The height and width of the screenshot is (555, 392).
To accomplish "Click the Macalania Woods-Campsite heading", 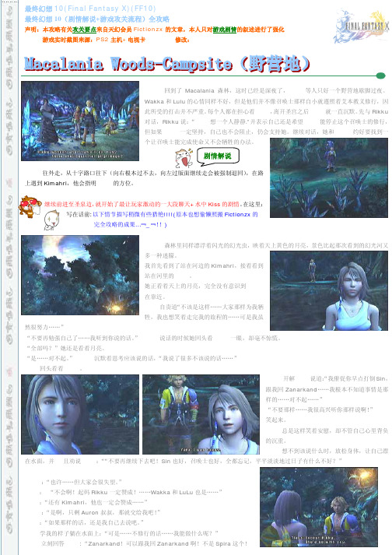I will click(x=167, y=64).
